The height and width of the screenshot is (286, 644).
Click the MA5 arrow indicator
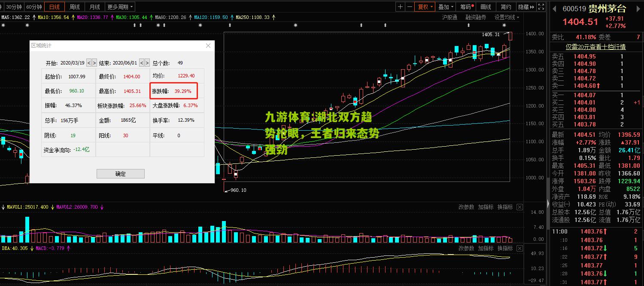click(33, 17)
